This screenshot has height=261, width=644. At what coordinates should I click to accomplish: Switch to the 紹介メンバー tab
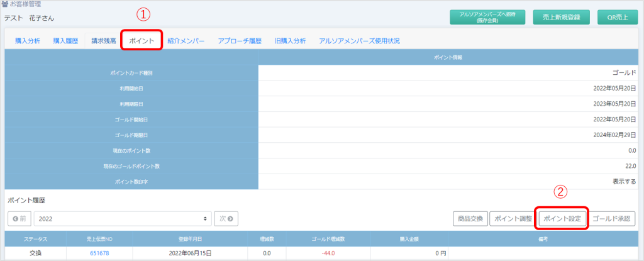[186, 41]
